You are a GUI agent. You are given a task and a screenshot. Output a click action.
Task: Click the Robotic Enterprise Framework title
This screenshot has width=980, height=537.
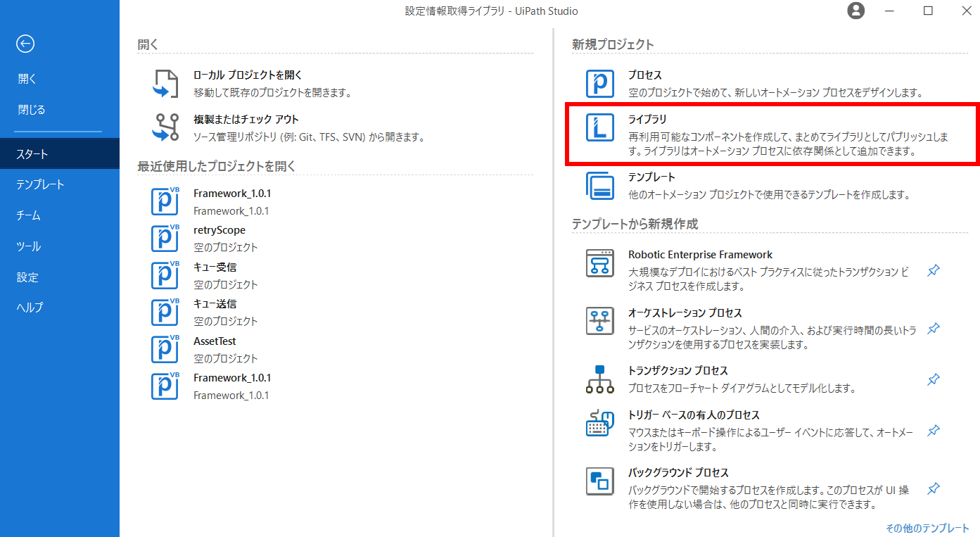(700, 255)
